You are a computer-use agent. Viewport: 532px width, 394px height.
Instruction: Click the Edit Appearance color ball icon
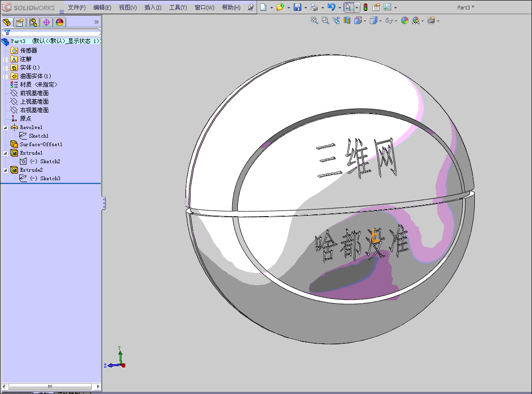(x=405, y=21)
